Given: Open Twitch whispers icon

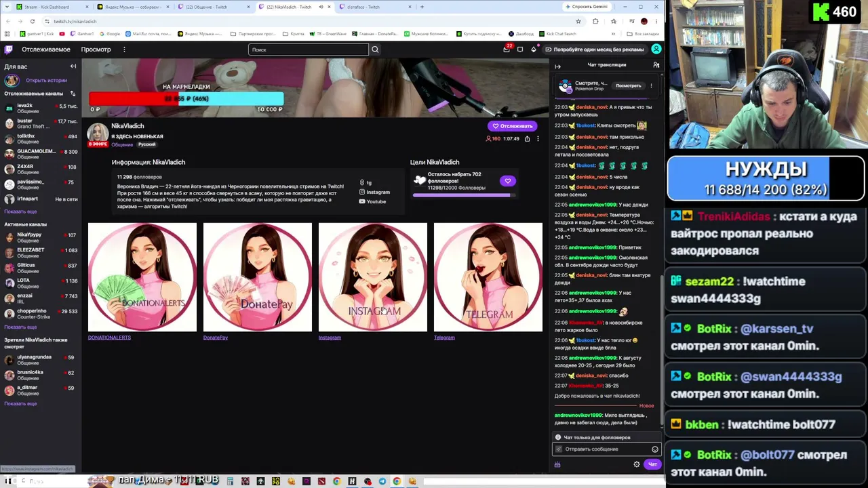Looking at the screenshot, I should (x=520, y=49).
